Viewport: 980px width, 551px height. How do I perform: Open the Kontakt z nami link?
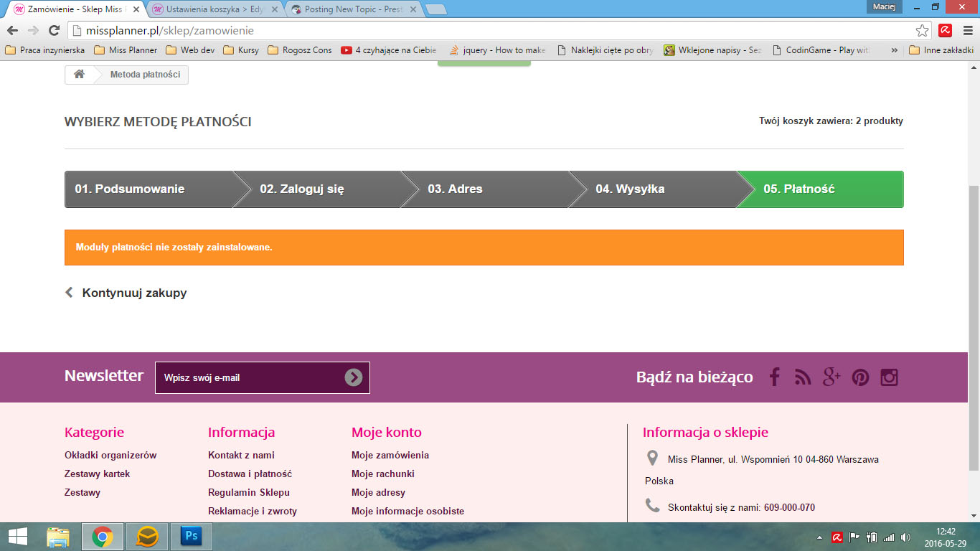coord(241,455)
